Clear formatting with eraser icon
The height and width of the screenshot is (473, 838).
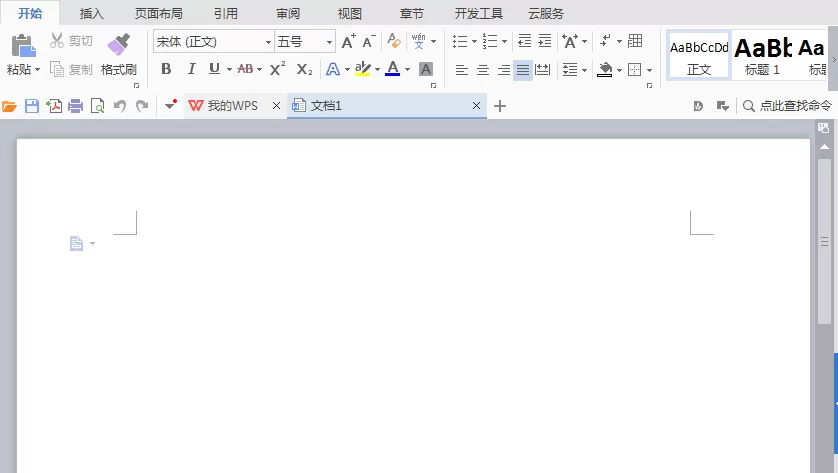click(x=394, y=41)
